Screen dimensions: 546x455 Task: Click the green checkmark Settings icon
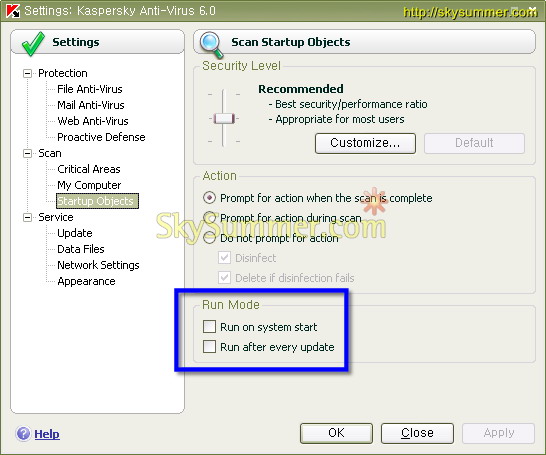pos(33,44)
